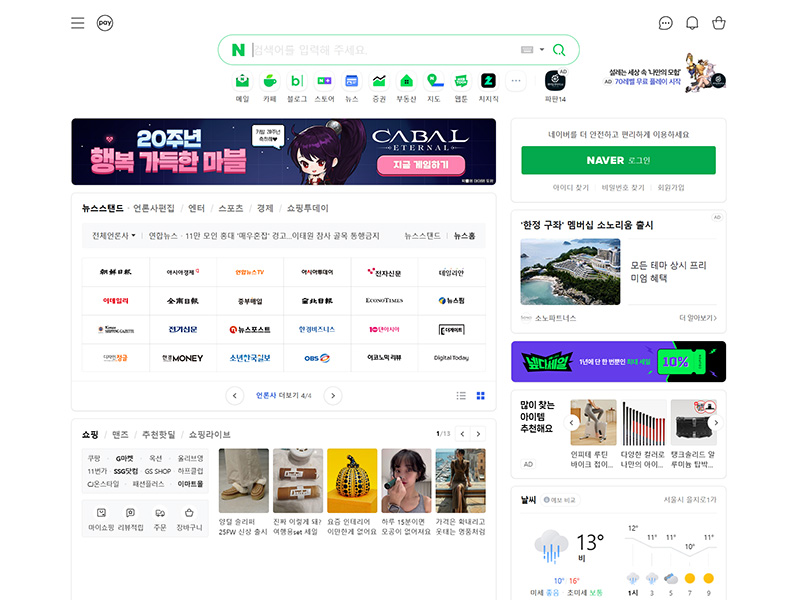The image size is (800, 600).
Task: Switch news view to 뉴스홈
Action: [463, 234]
